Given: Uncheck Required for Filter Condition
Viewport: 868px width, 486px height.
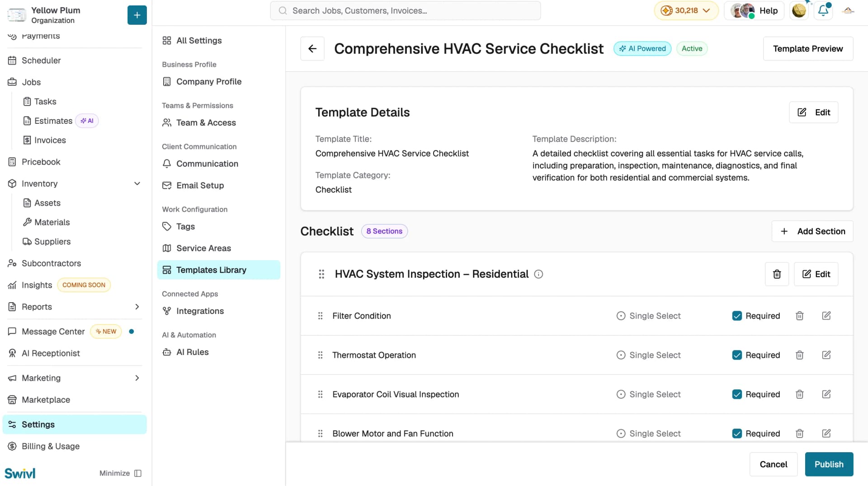Looking at the screenshot, I should (737, 316).
